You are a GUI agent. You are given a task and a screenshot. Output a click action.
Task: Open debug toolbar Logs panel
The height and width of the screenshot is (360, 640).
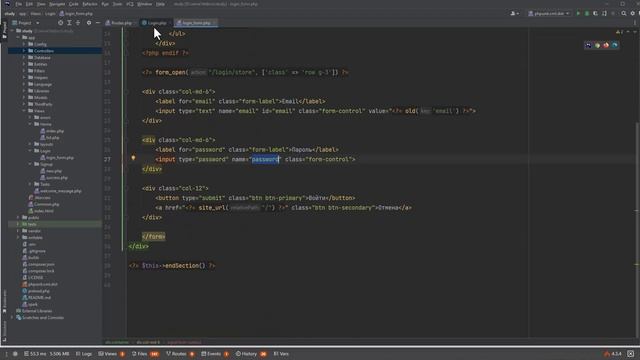click(x=84, y=354)
